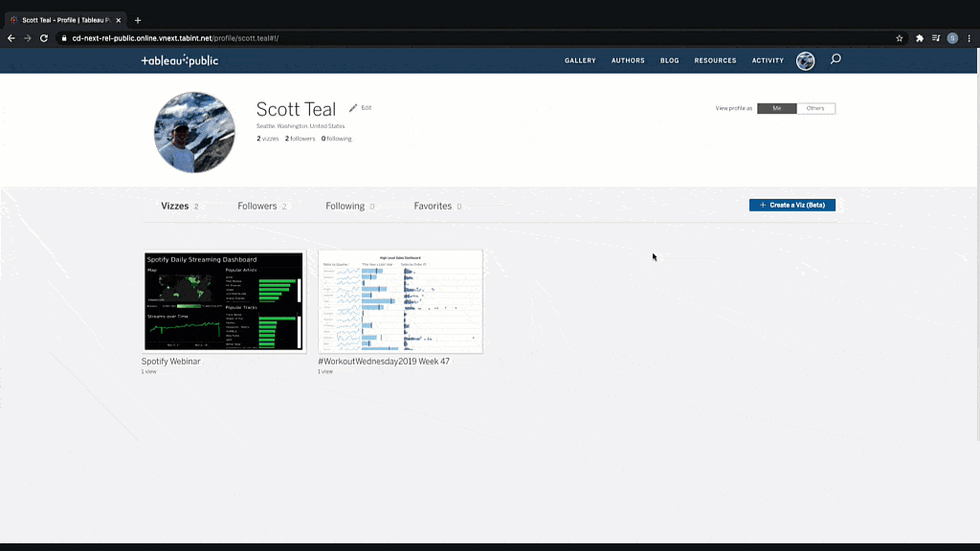This screenshot has width=980, height=551.
Task: Open the Resources menu item
Action: click(715, 60)
